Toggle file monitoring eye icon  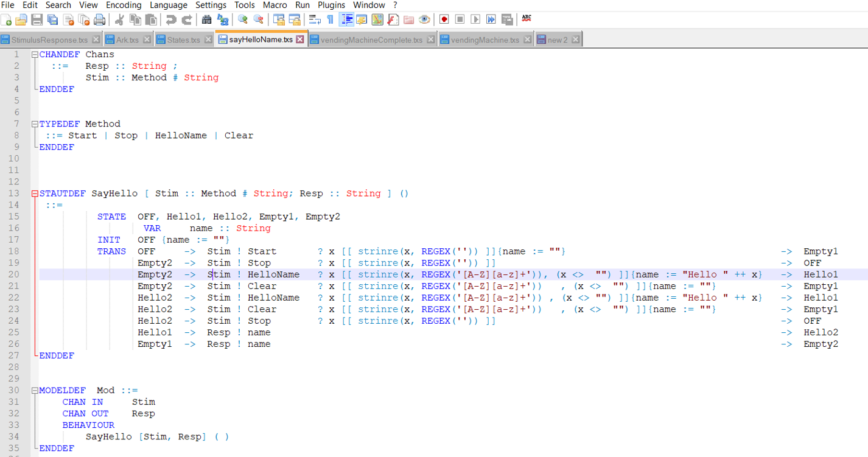coord(425,20)
